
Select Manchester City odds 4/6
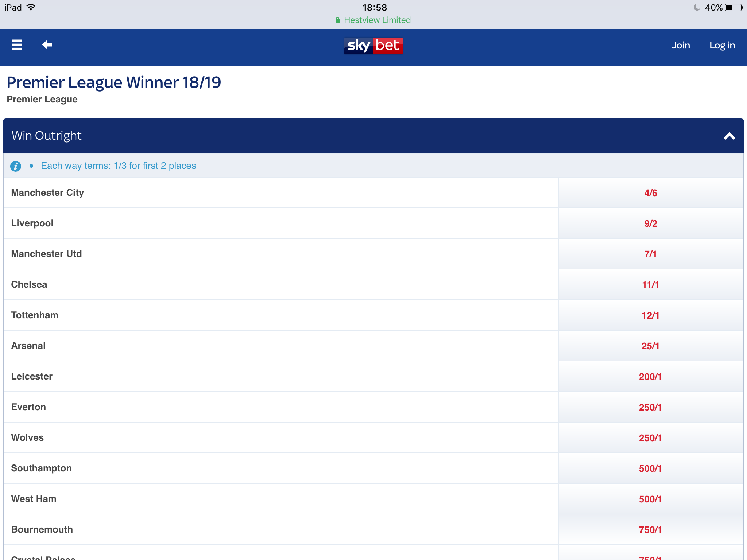point(651,193)
